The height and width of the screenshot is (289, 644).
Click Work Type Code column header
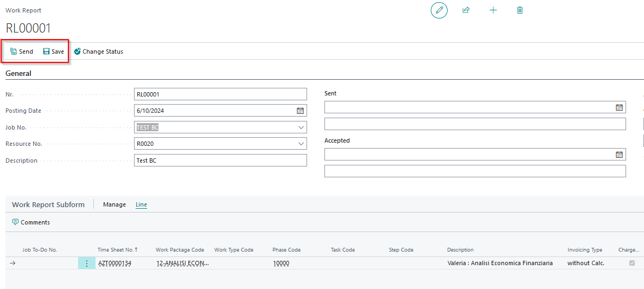pos(234,249)
